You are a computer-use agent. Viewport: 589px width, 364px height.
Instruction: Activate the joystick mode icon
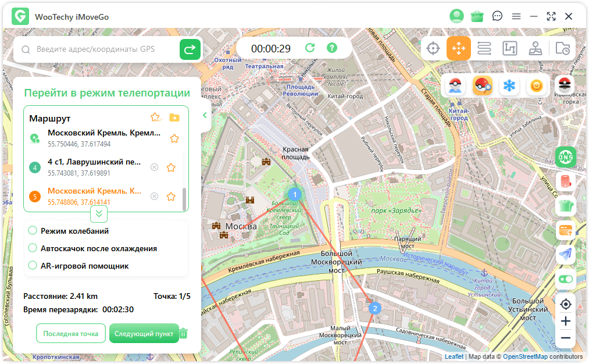[536, 48]
